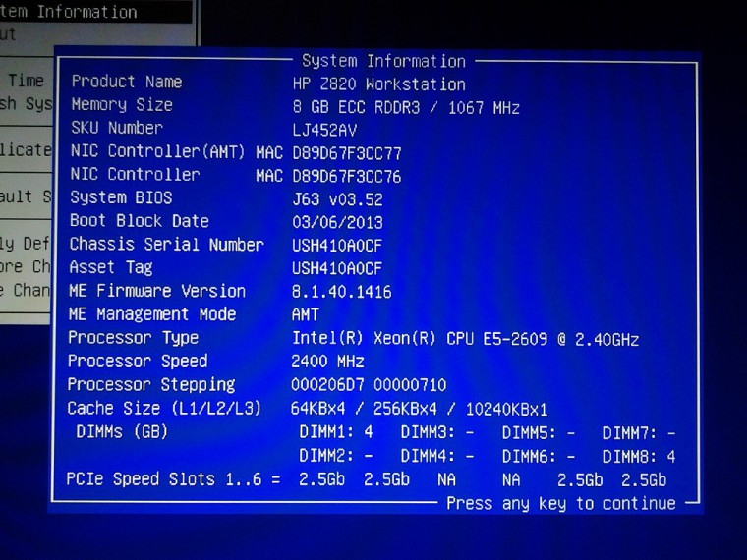
Task: Click the 'sh Sys' entry in background menu
Action: (x=26, y=103)
